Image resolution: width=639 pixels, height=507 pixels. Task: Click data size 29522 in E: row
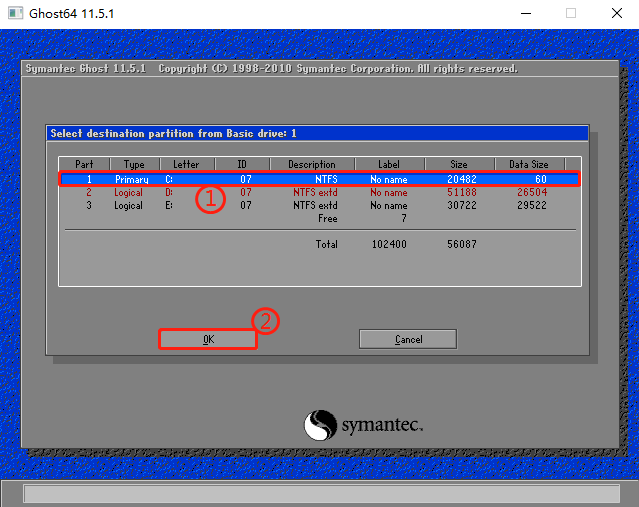point(532,205)
